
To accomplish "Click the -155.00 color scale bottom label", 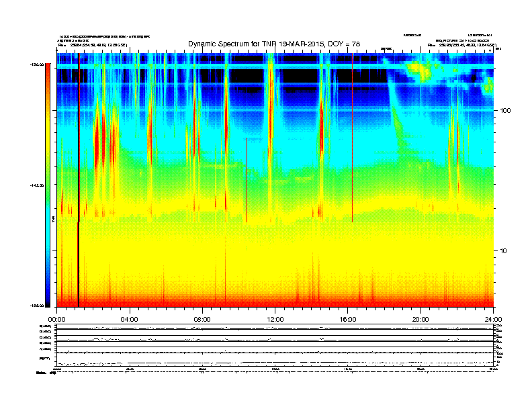I will point(38,306).
